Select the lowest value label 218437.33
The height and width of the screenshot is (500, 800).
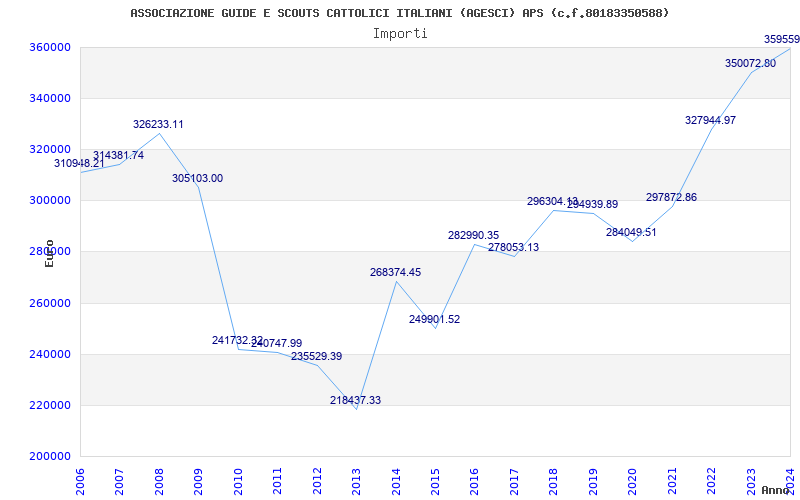pyautogui.click(x=356, y=401)
